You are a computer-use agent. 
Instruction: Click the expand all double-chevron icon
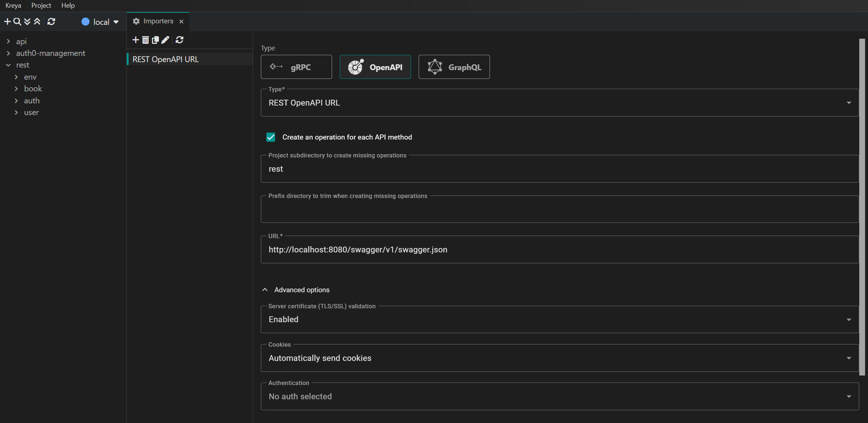click(27, 22)
